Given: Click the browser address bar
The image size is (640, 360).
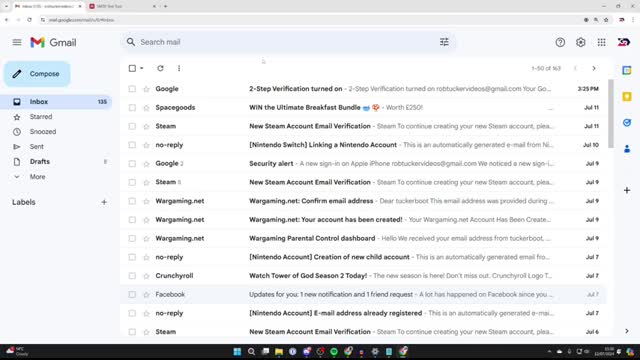Looking at the screenshot, I should coord(310,20).
